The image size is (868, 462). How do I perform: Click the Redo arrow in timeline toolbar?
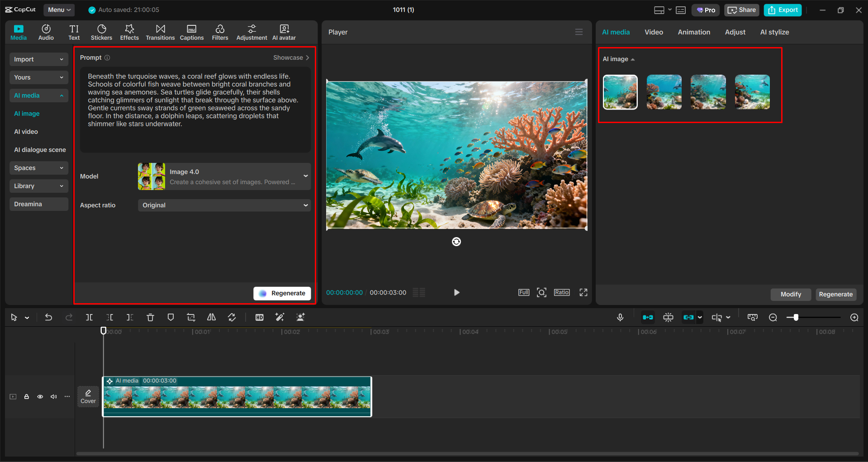[69, 317]
